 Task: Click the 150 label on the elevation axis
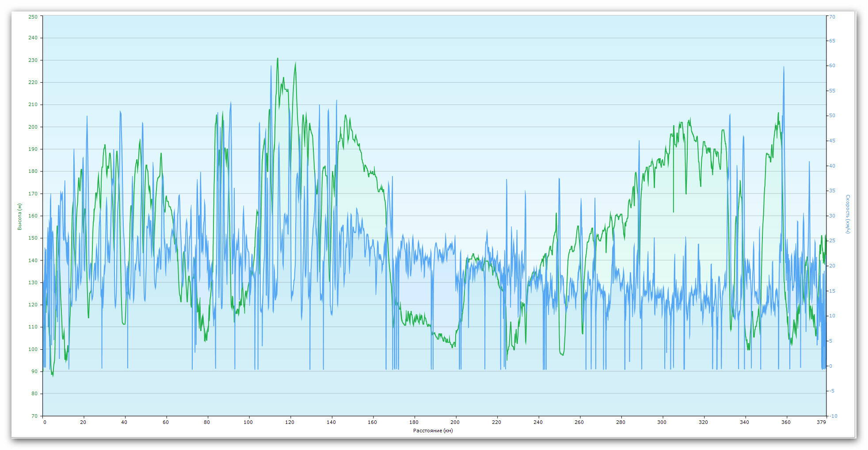pos(33,238)
